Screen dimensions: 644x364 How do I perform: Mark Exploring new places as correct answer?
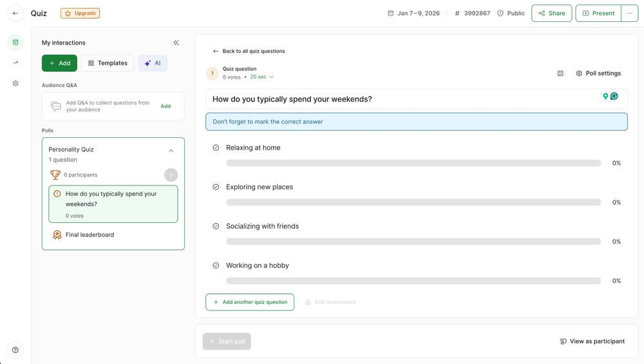tap(216, 187)
